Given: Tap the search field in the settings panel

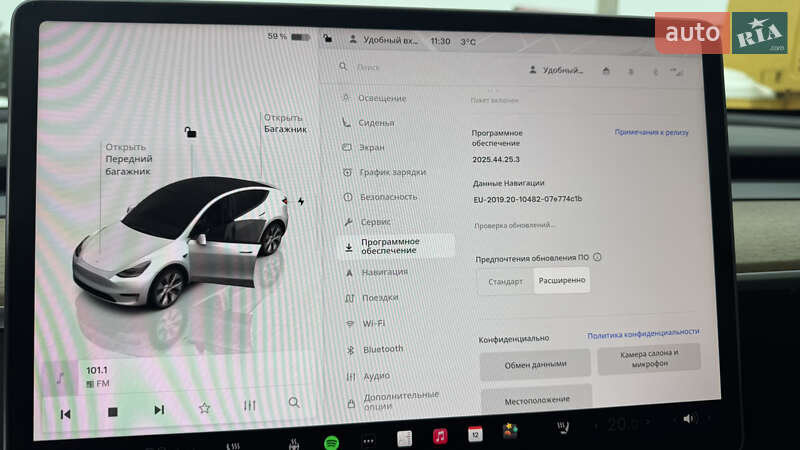Looking at the screenshot, I should [429, 67].
